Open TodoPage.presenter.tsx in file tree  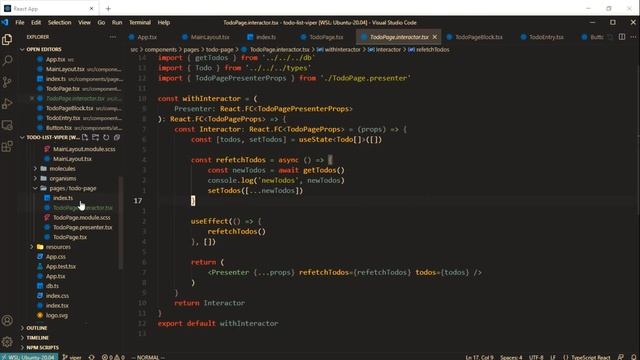pos(82,227)
